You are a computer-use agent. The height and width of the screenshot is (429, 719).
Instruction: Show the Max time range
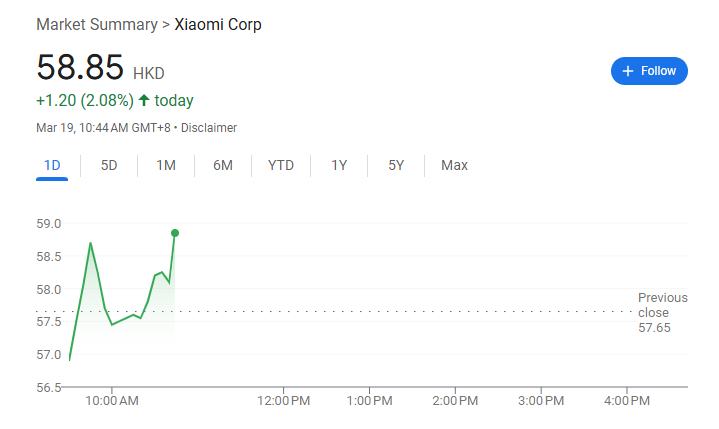pyautogui.click(x=454, y=165)
